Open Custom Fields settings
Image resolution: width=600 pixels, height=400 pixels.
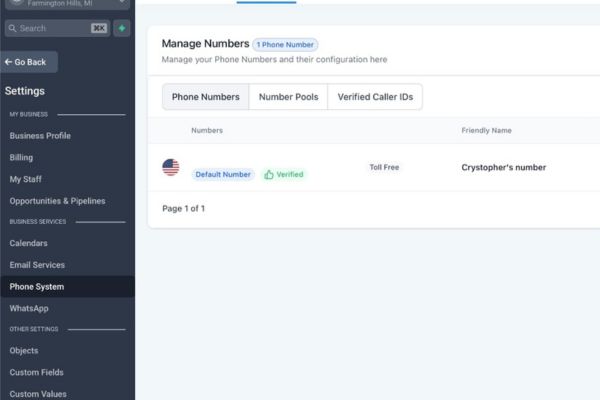pyautogui.click(x=37, y=372)
